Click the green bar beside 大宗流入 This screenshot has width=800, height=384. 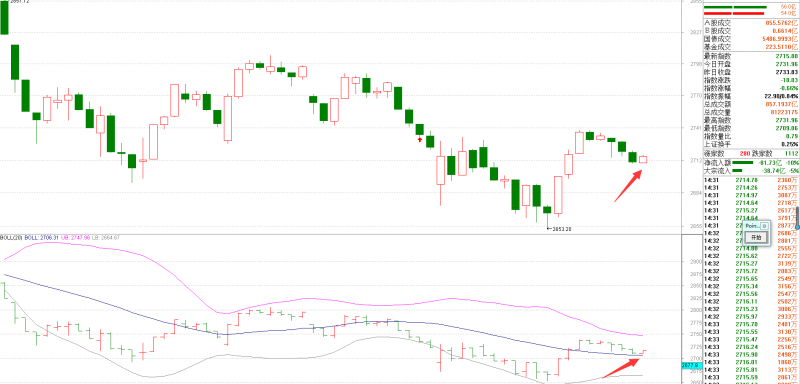737,170
